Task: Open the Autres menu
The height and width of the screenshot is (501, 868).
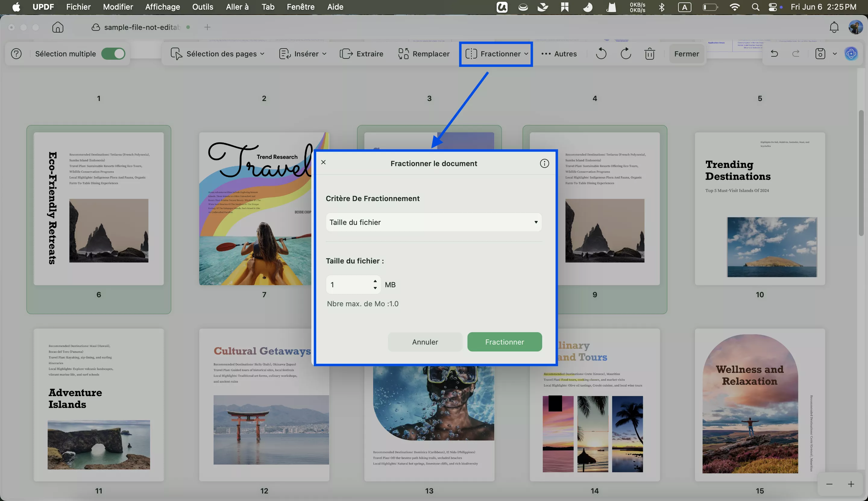Action: pos(559,54)
